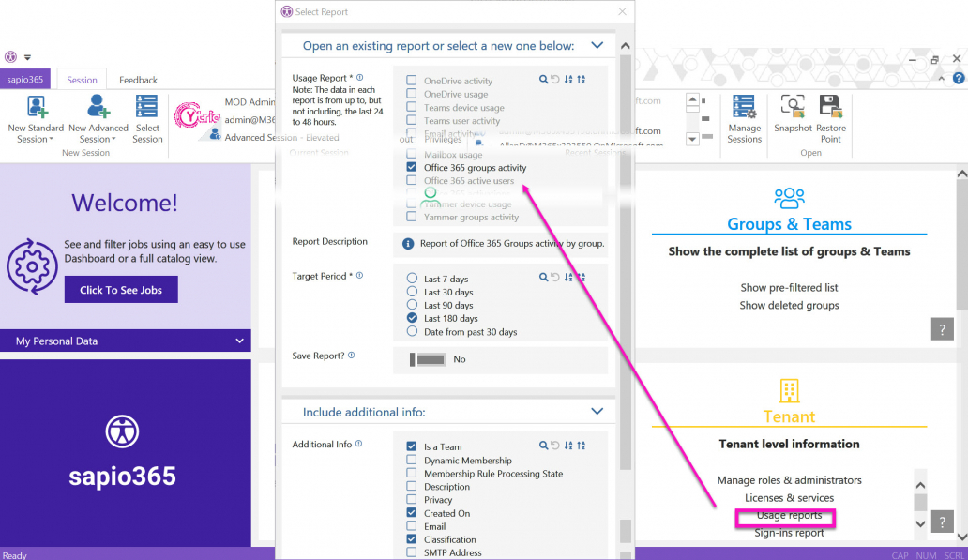The image size is (968, 560).
Task: Click the info icon next to Save Report label
Action: [x=351, y=355]
